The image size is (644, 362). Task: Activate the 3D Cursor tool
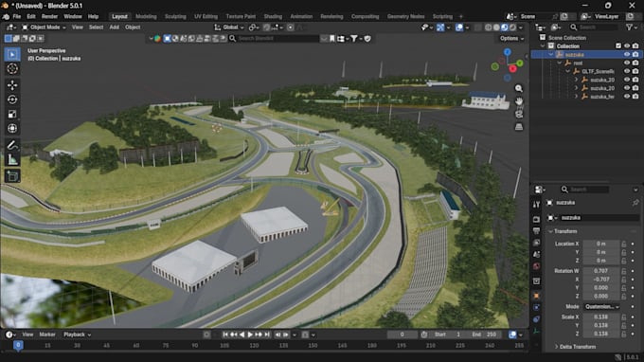pyautogui.click(x=12, y=68)
